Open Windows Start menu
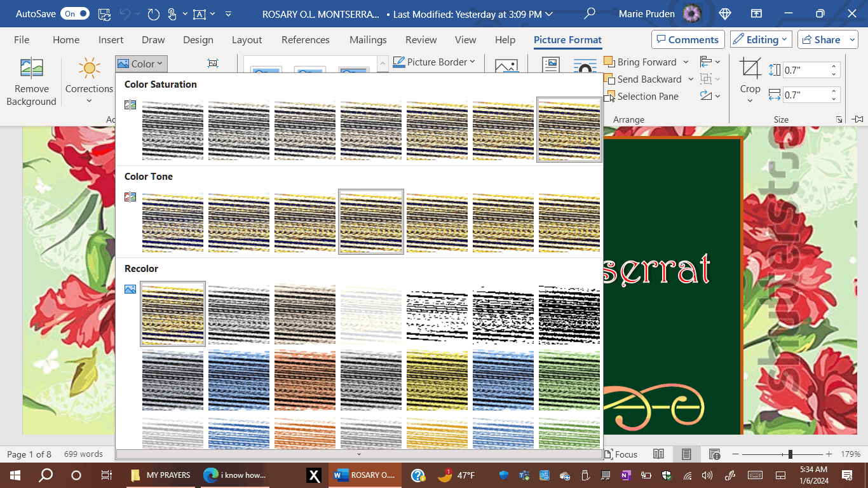Viewport: 868px width, 488px height. [15, 475]
